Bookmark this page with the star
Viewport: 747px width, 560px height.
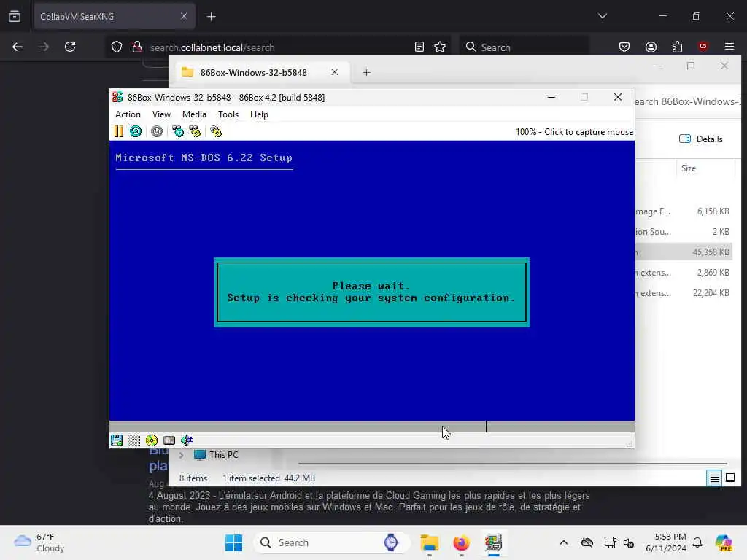click(440, 47)
